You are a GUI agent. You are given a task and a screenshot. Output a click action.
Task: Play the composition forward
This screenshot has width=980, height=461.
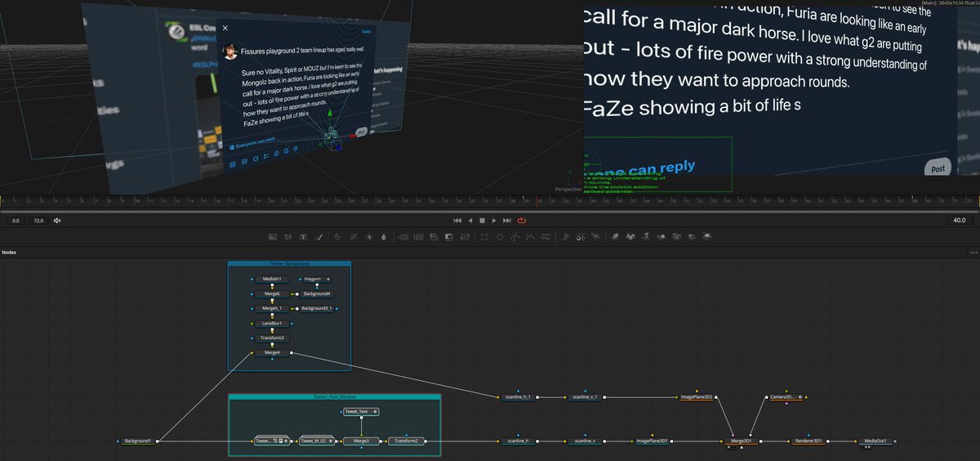click(495, 220)
